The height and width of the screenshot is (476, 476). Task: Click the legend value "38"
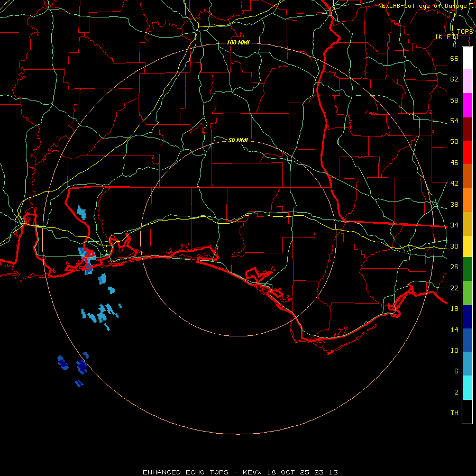point(454,204)
